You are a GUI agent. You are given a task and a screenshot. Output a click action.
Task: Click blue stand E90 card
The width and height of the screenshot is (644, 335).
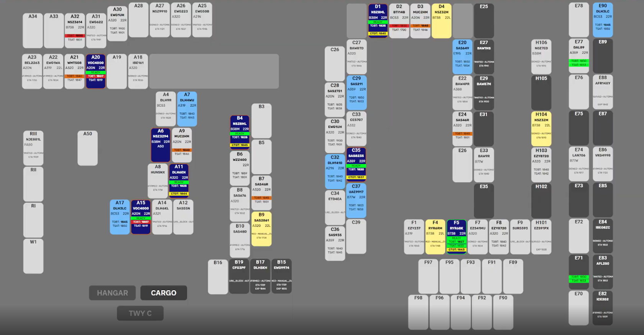point(603,20)
